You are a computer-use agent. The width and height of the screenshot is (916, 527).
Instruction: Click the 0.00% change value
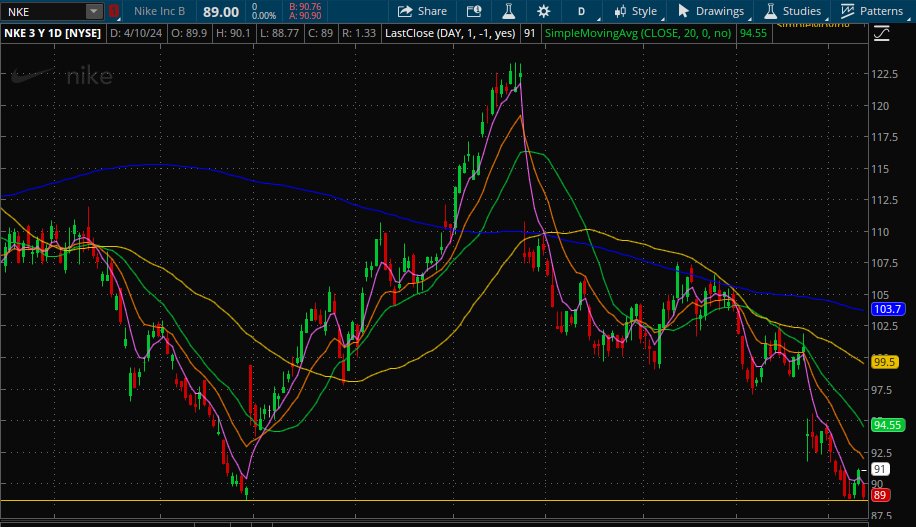264,16
